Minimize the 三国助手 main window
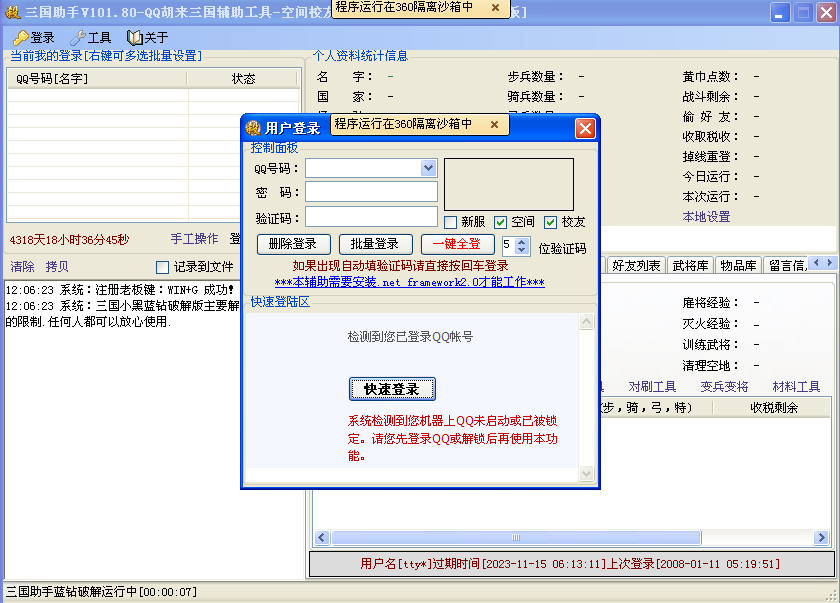 [780, 12]
